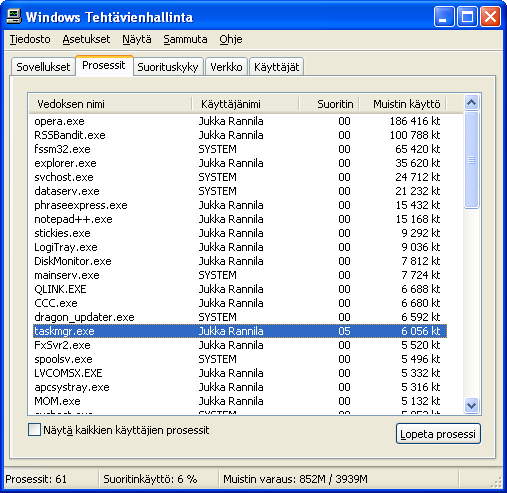The height and width of the screenshot is (493, 507).
Task: Click the '186 416 kt' memory value
Action: 415,121
